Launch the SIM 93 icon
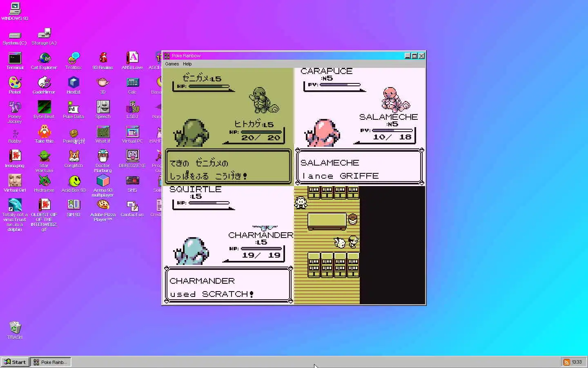The width and height of the screenshot is (588, 368). click(73, 208)
